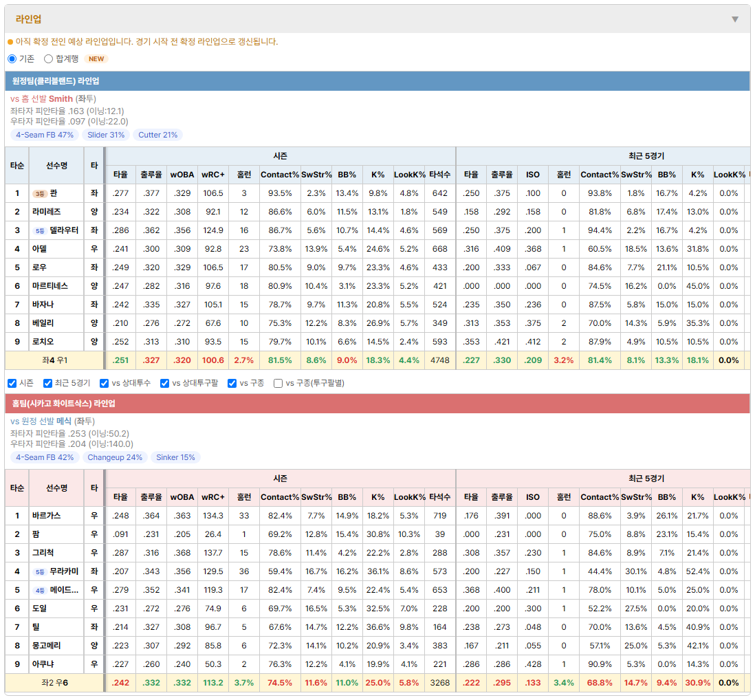This screenshot has height=700, width=755.
Task: Sort the away table by wRC+ header
Action: [213, 175]
